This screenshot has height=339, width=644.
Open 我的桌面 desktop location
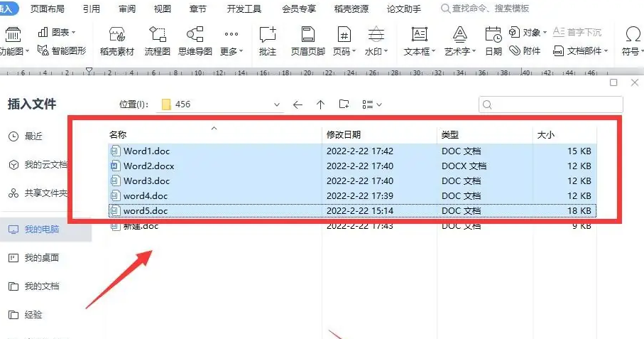[33, 258]
